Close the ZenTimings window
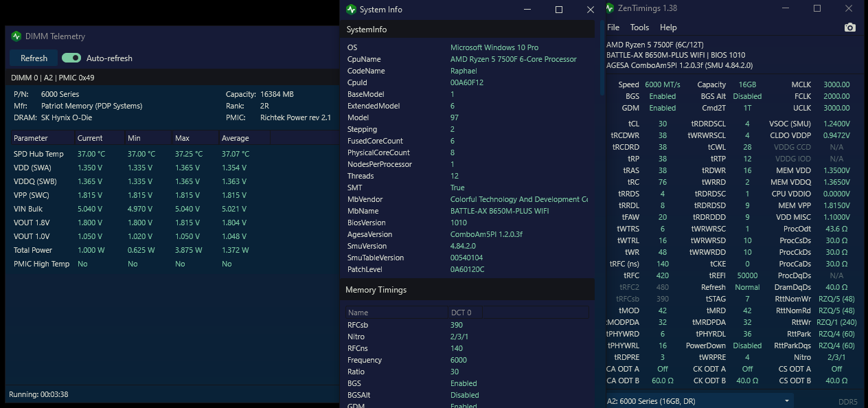The width and height of the screenshot is (868, 408). coord(850,8)
